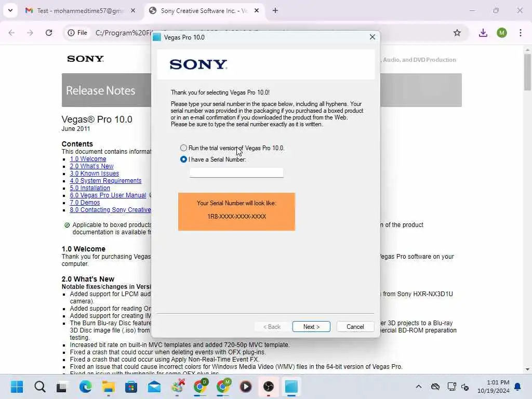Click the muted volume tray icon
532x399 pixels.
(465, 387)
